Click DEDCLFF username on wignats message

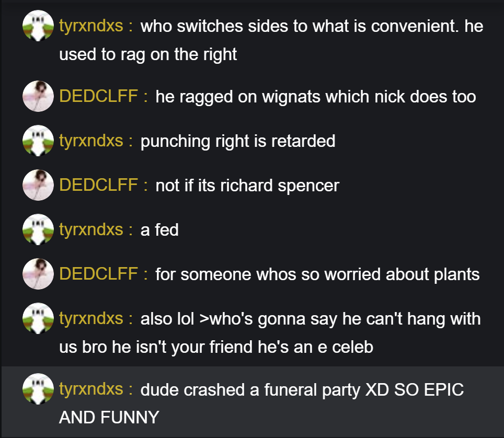point(98,96)
